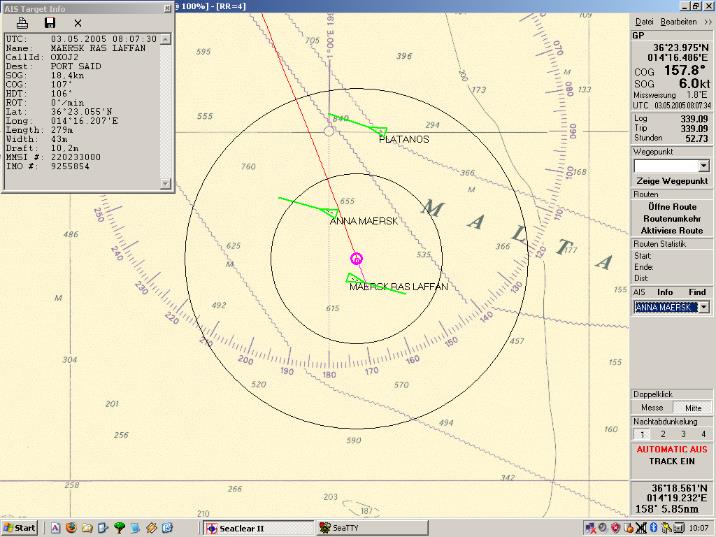The width and height of the screenshot is (716, 537).
Task: Open the AIS target dropdown showing ANNA MAERSK
Action: 704,307
